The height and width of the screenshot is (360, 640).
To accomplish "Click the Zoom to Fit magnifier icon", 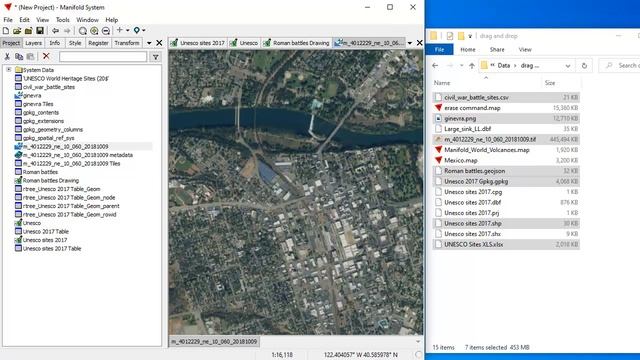I will pyautogui.click(x=82, y=31).
